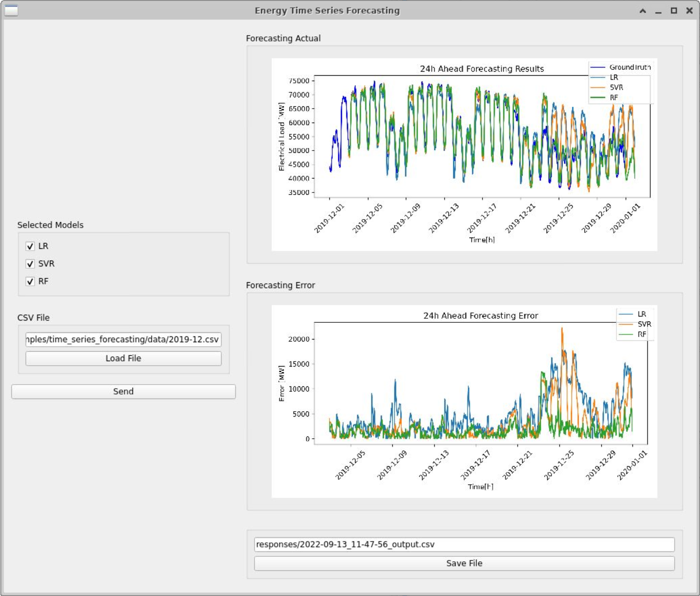Click the 'Electrical Load [MW]' y-axis label
Viewport: 700px width, 596px height.
[x=281, y=137]
